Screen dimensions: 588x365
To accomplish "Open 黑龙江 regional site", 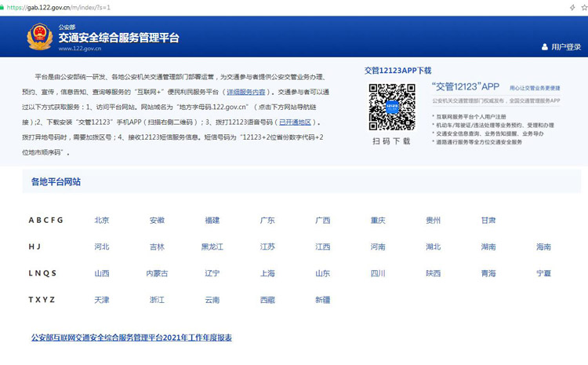I will click(212, 247).
